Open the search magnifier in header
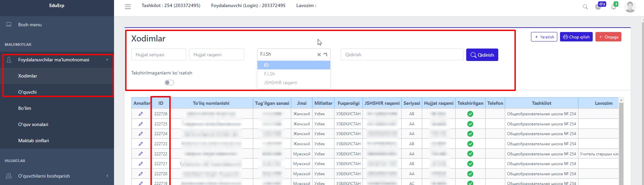Image resolution: width=644 pixels, height=185 pixels. 585,7
